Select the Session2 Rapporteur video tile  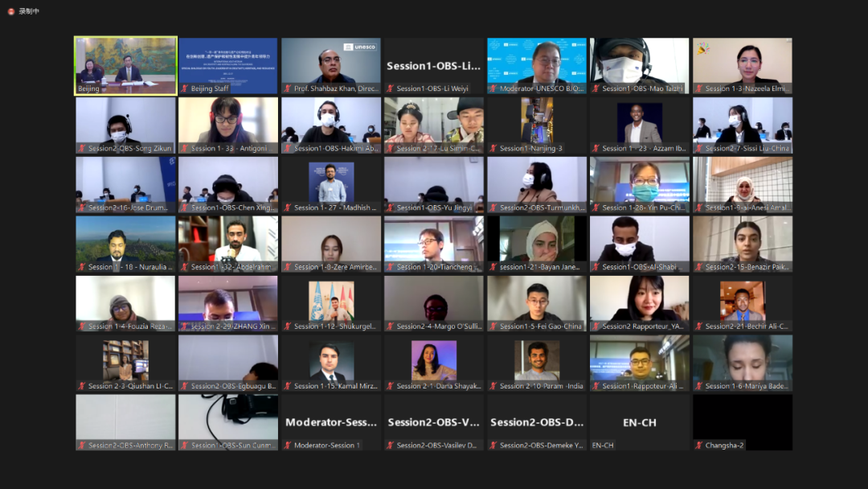pyautogui.click(x=640, y=301)
